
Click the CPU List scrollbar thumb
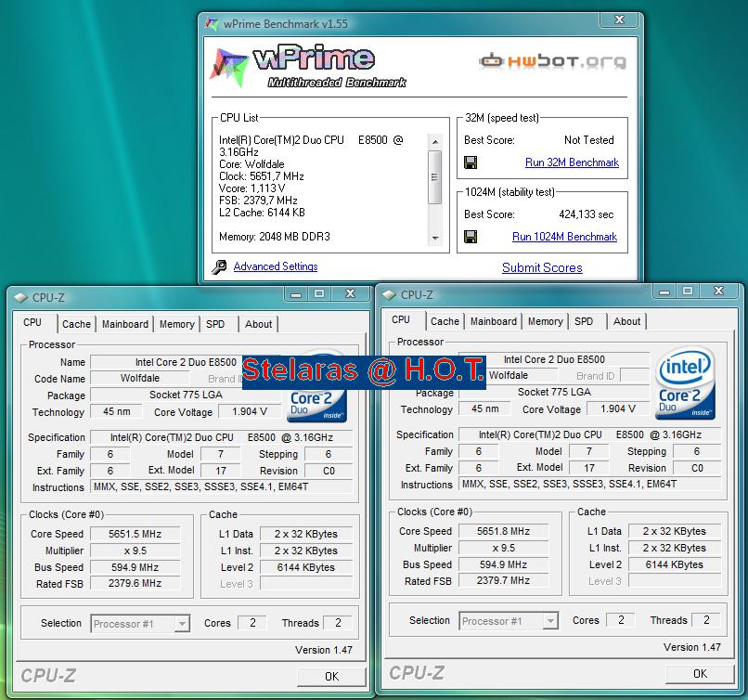pyautogui.click(x=434, y=177)
